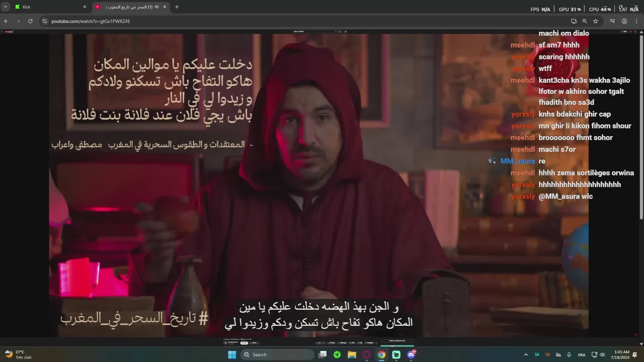
Task: Mute the YouTube tab via speaker icon
Action: coord(157,7)
